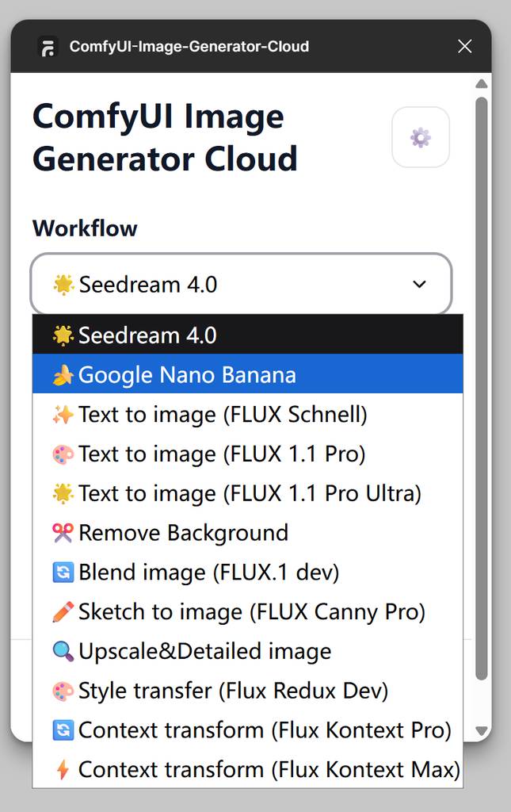Choose the Google Nano Banana workflow
511x812 pixels.
pos(187,375)
